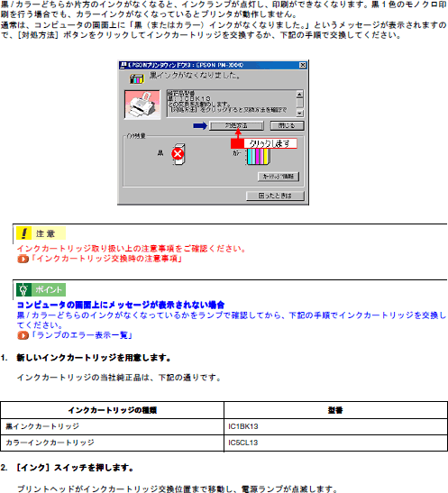The width and height of the screenshot is (448, 493).
Task: Click the red クリックします callout label
Action: (x=264, y=143)
